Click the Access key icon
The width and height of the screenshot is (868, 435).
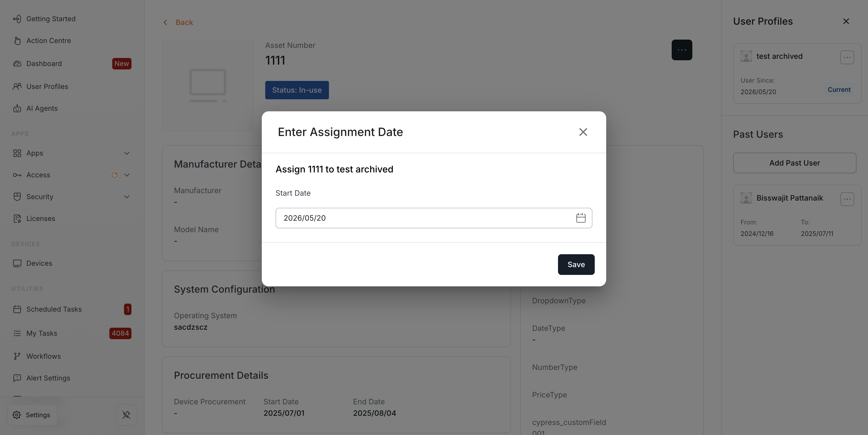[x=17, y=175]
